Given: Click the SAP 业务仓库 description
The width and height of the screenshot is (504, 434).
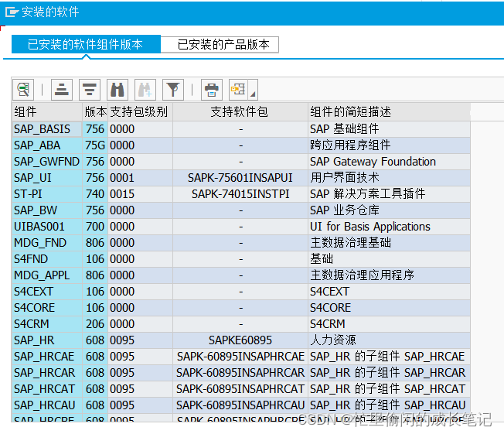Looking at the screenshot, I should tap(389, 210).
